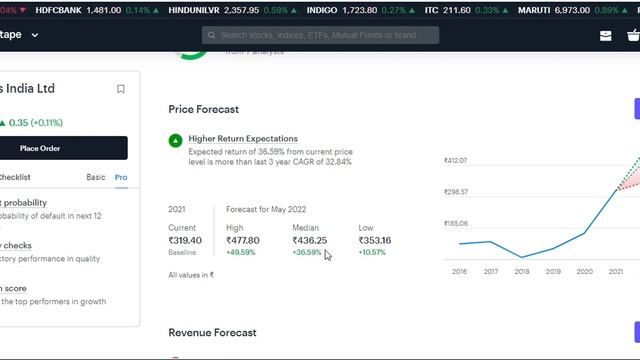
Task: Click the 2018 label on chart axis
Action: pyautogui.click(x=522, y=271)
